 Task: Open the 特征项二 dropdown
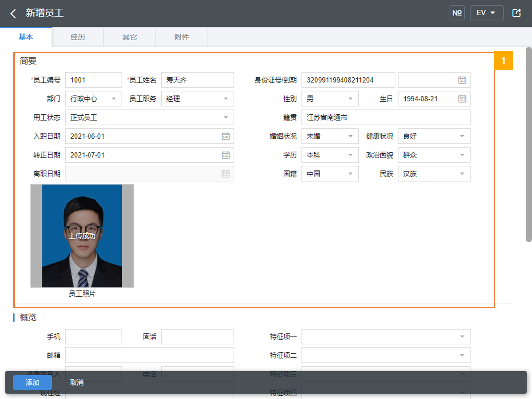[x=386, y=355]
